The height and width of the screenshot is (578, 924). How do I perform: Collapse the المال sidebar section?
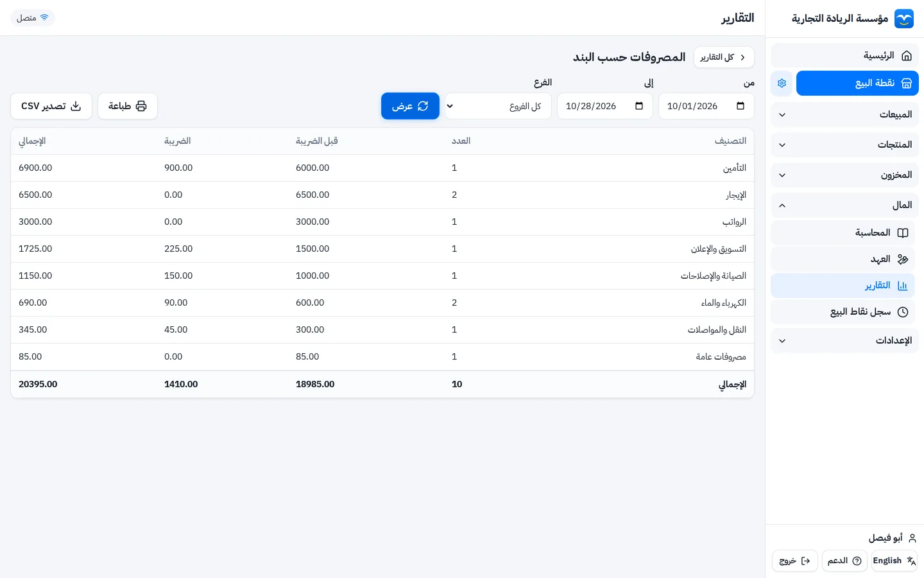844,206
